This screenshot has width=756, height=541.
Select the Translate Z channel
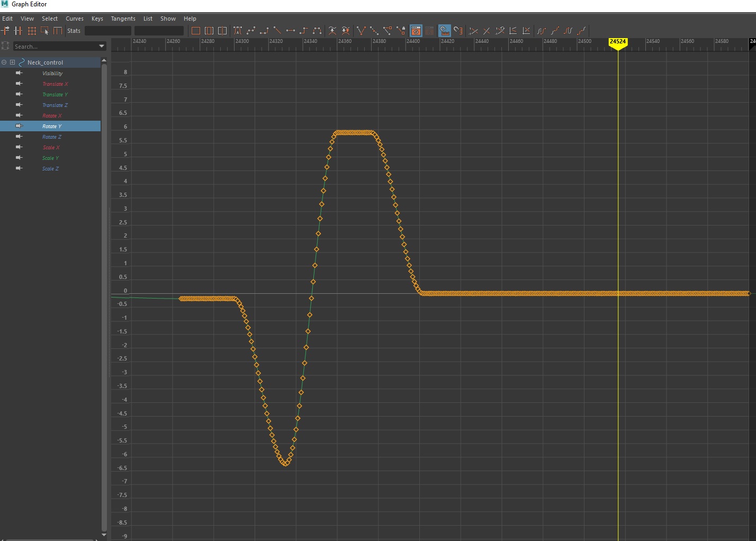(55, 105)
